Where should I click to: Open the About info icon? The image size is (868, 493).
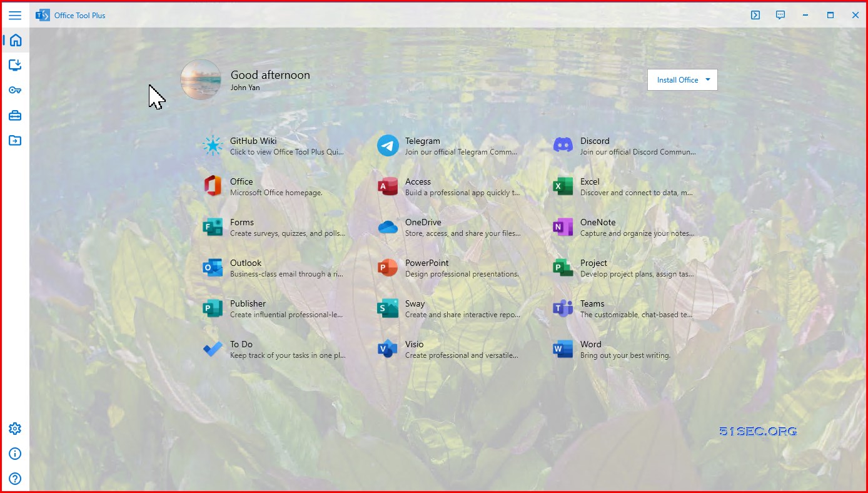click(x=15, y=454)
